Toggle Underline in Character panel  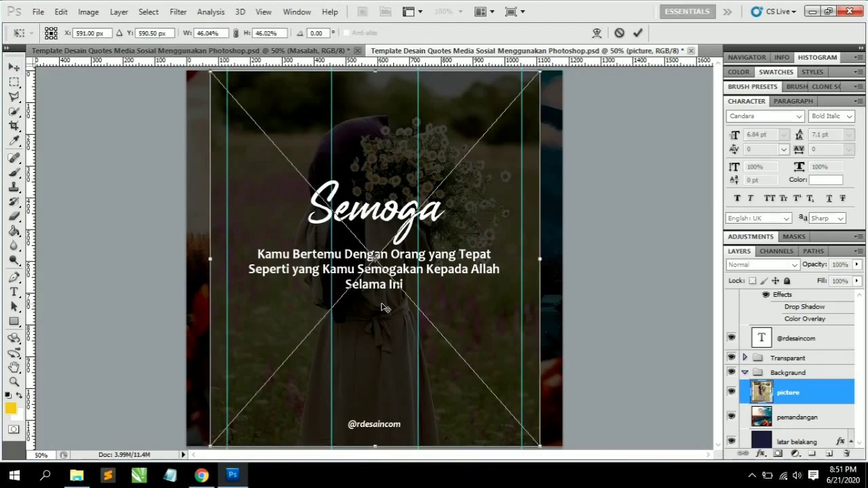click(x=829, y=198)
